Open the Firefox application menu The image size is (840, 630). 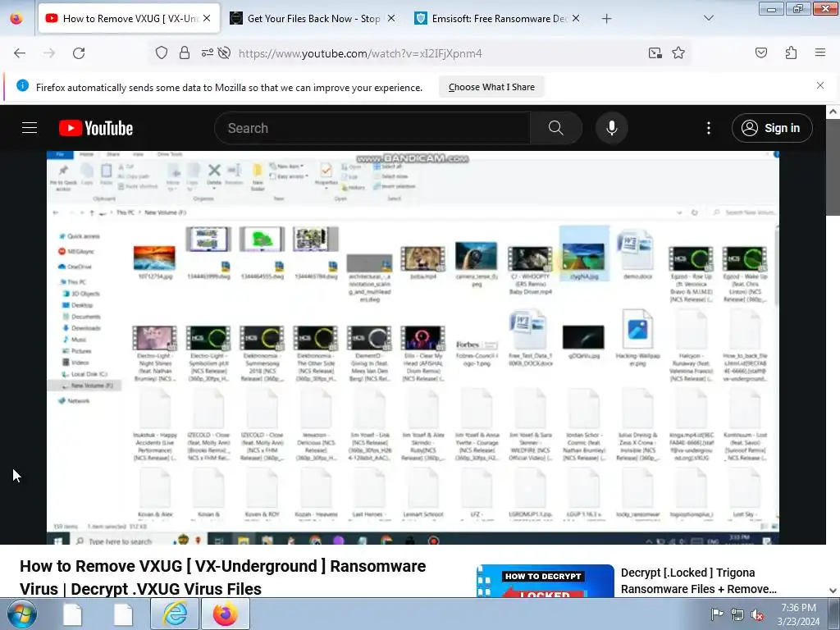(x=820, y=52)
